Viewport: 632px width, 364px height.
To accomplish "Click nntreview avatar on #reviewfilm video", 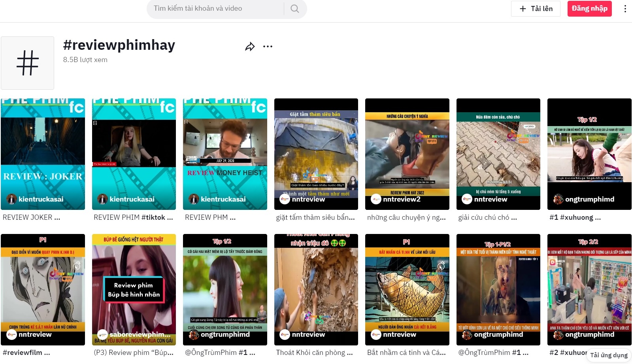I will click(11, 334).
